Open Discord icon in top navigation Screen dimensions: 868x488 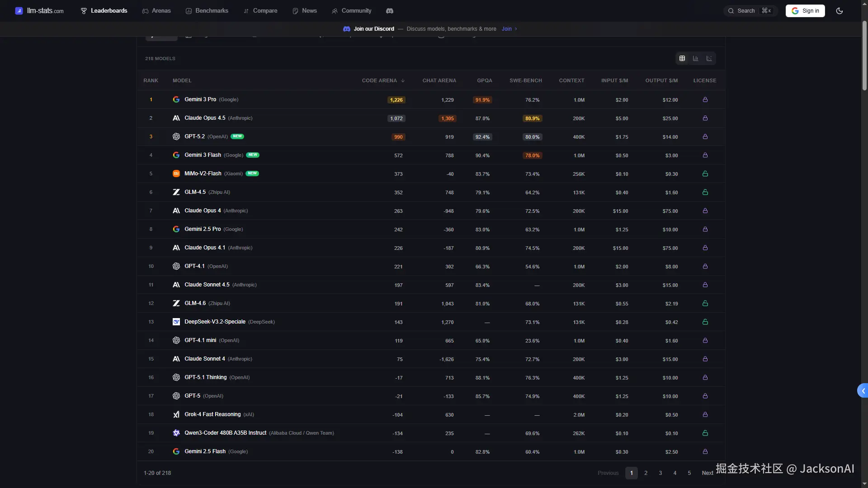pyautogui.click(x=389, y=11)
